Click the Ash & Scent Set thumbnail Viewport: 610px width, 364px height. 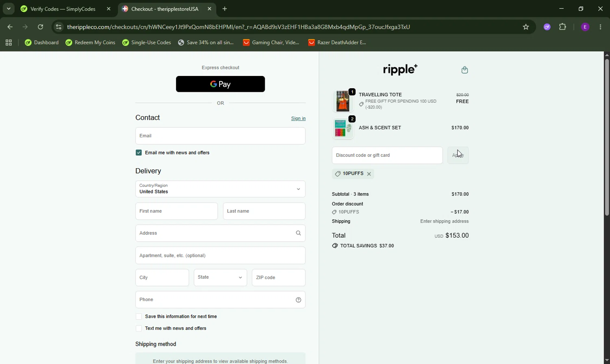pos(343,128)
